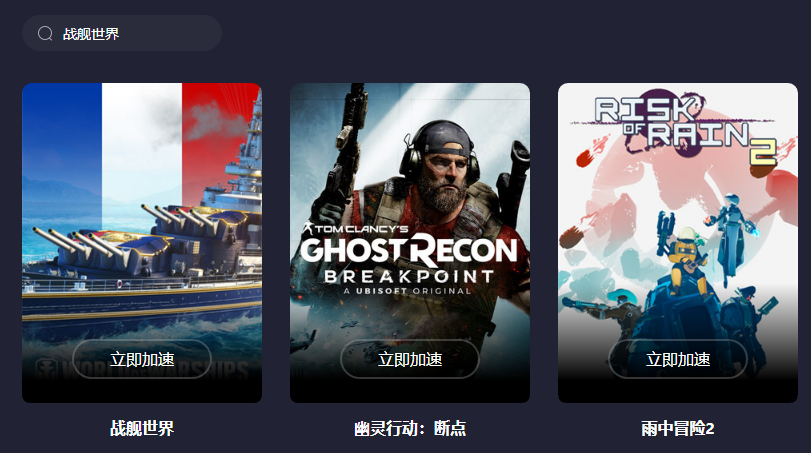Select the Risk of Rain 2 cover image
Image resolution: width=811 pixels, height=453 pixels.
click(x=678, y=243)
